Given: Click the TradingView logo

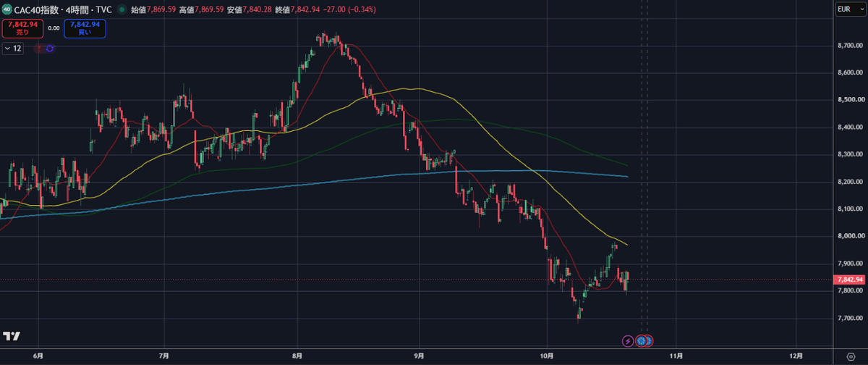Looking at the screenshot, I should 11,336.
